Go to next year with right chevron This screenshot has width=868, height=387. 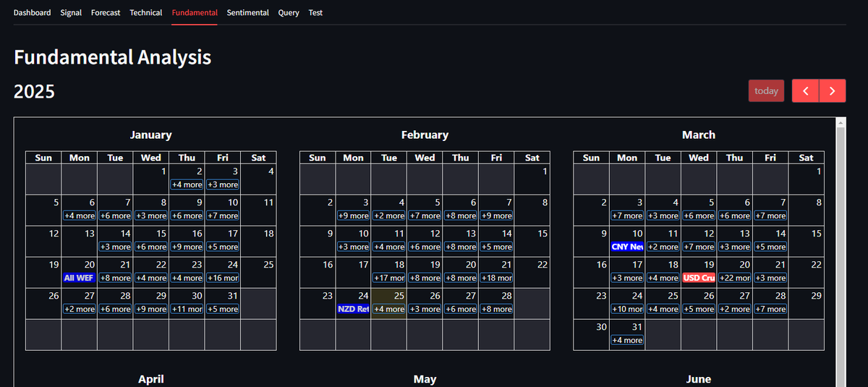click(x=832, y=90)
